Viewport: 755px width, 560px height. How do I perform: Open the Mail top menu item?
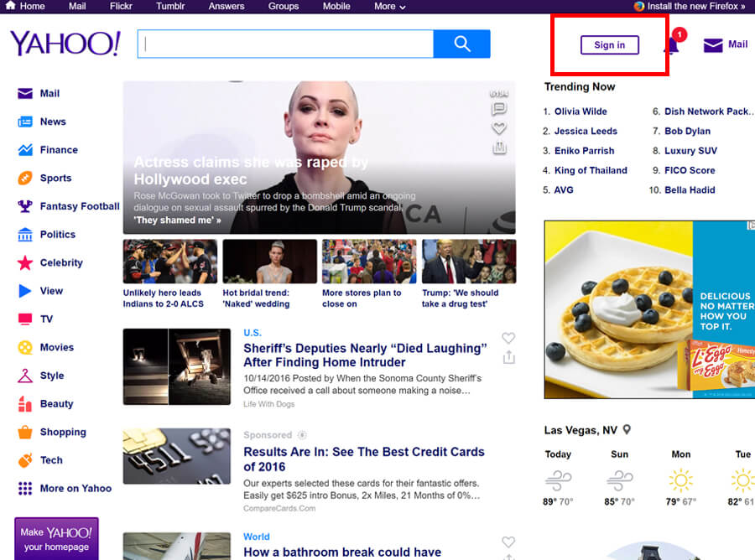click(77, 6)
